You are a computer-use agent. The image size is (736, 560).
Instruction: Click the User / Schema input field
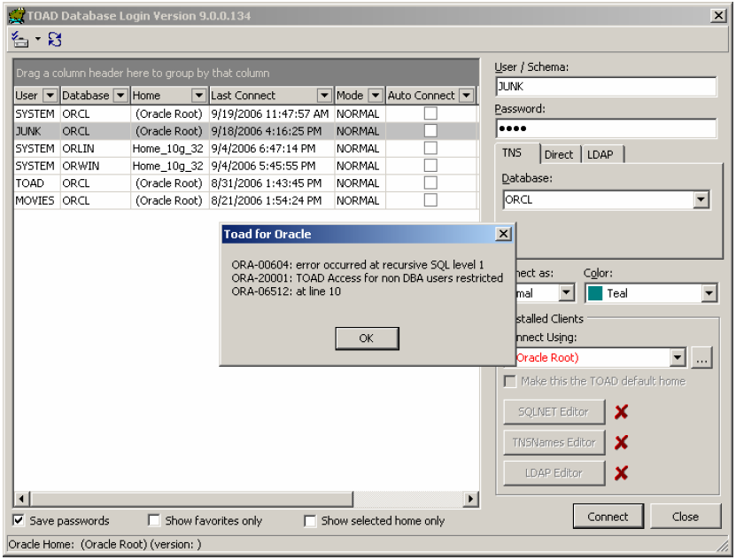point(606,87)
